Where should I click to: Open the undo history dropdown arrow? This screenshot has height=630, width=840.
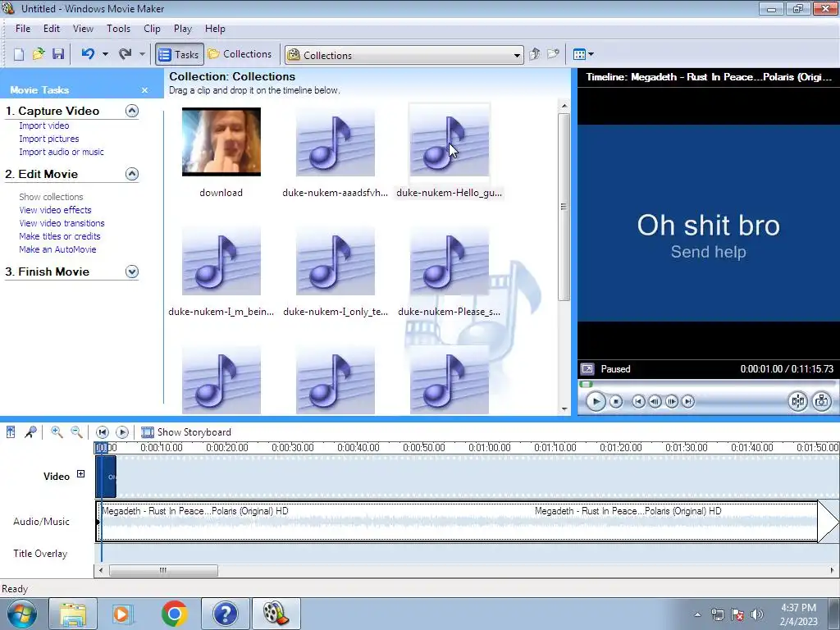pyautogui.click(x=105, y=54)
